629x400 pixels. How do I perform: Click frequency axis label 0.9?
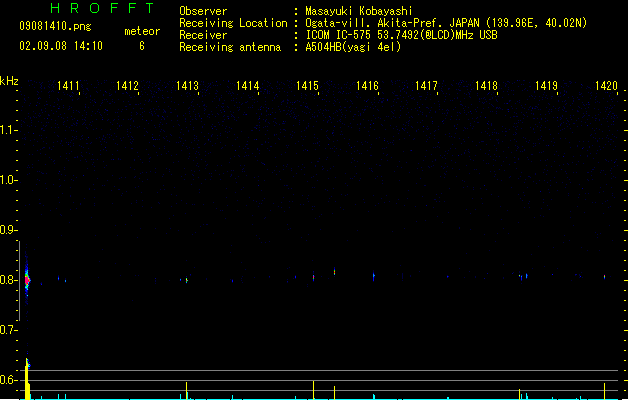point(8,230)
